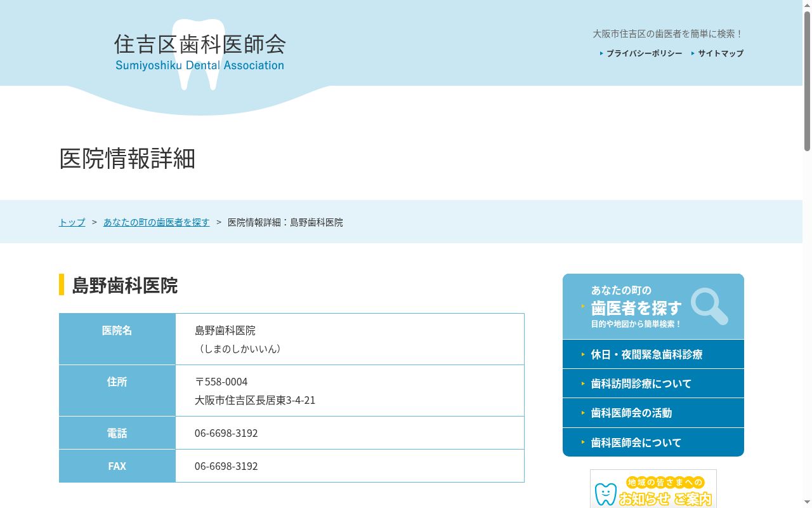Click the postal code 〒558-0004

221,382
